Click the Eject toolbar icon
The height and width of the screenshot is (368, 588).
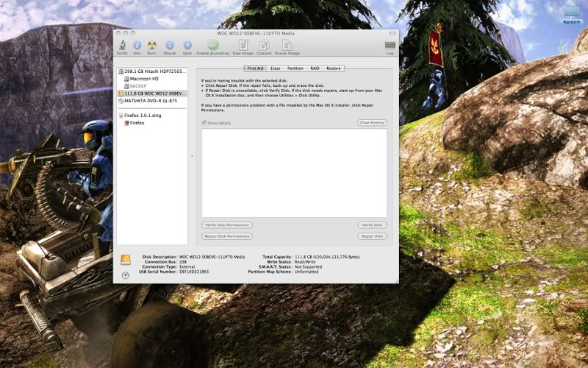187,46
